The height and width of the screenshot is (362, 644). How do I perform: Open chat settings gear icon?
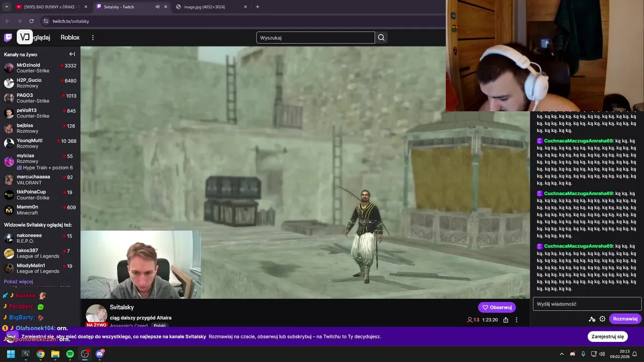(x=602, y=319)
